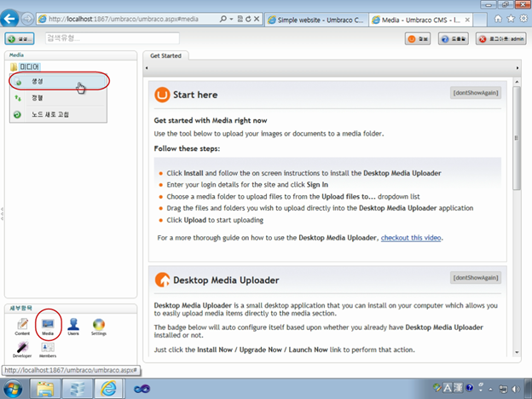Open the Settings section icon
The height and width of the screenshot is (399, 532).
tap(99, 327)
